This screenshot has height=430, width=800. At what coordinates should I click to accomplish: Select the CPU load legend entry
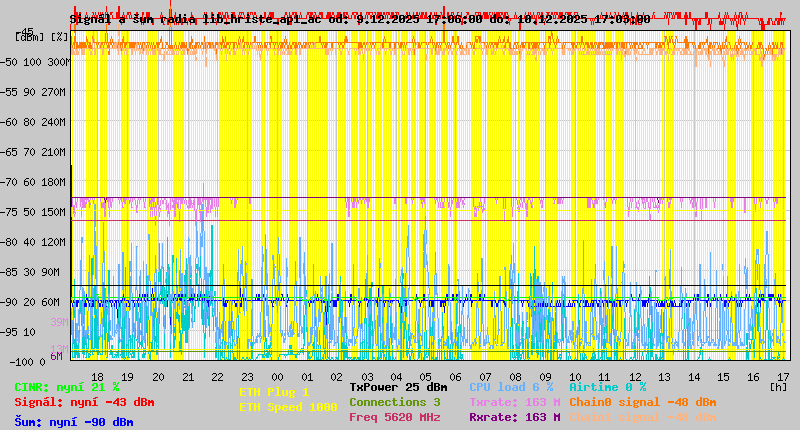point(511,387)
